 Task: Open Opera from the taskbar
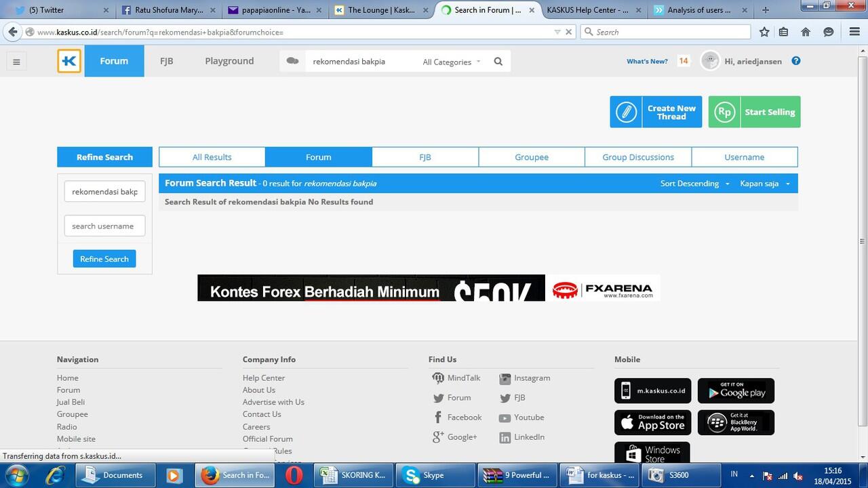click(x=294, y=475)
